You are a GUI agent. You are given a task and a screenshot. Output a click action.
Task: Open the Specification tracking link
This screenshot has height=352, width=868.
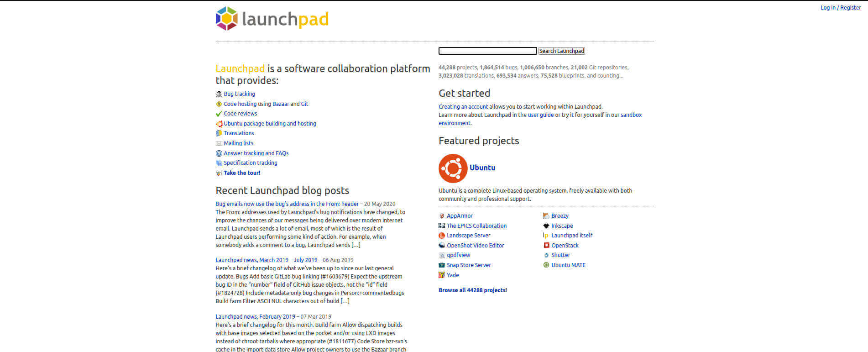tap(251, 163)
